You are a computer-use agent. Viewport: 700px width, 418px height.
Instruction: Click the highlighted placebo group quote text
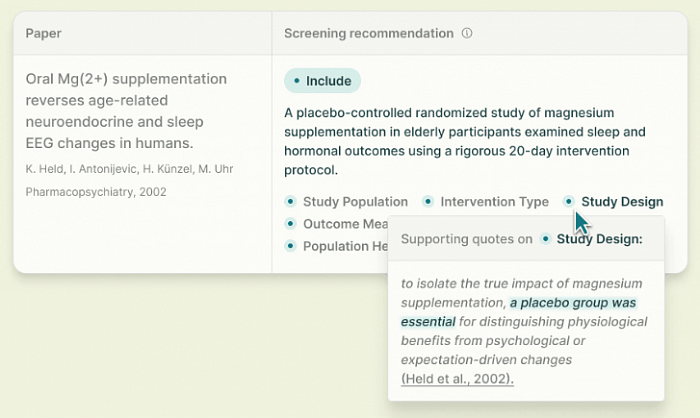pos(519,312)
